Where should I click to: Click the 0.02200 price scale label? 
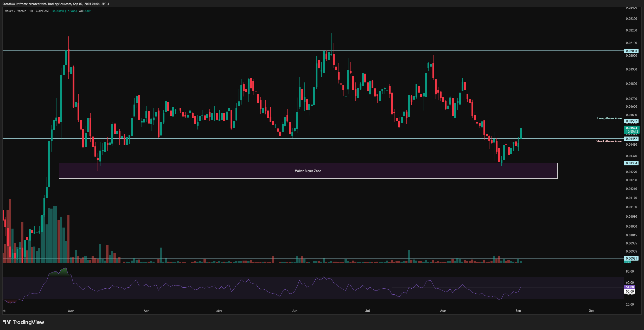632,30
